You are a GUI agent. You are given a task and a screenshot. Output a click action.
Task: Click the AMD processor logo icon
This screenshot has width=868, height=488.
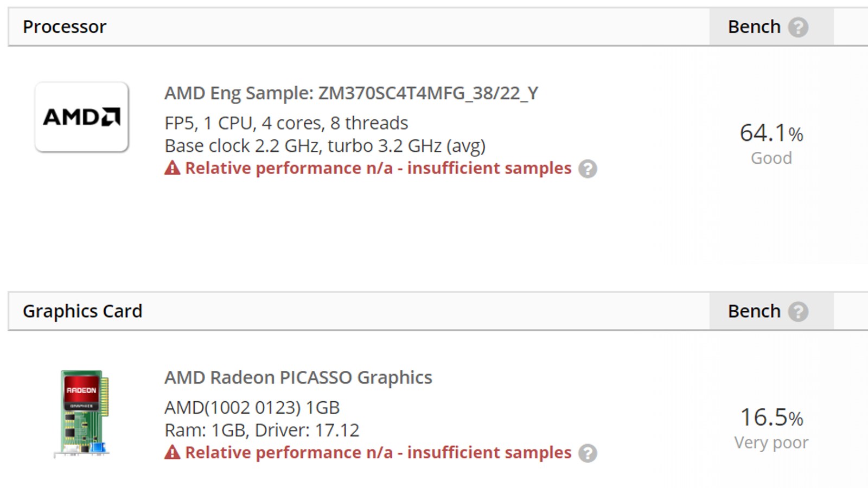[x=81, y=115]
